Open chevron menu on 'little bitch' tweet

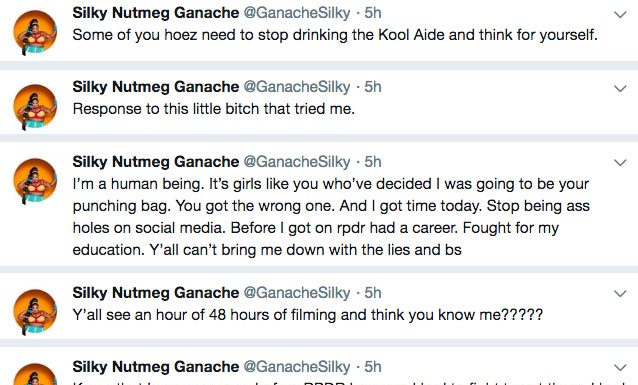620,89
